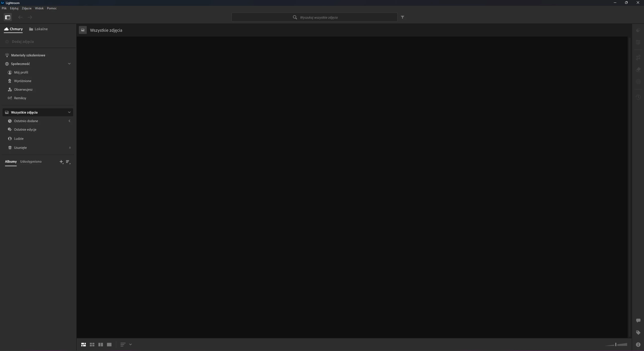644x351 pixels.
Task: Switch to compare view icon
Action: click(101, 344)
